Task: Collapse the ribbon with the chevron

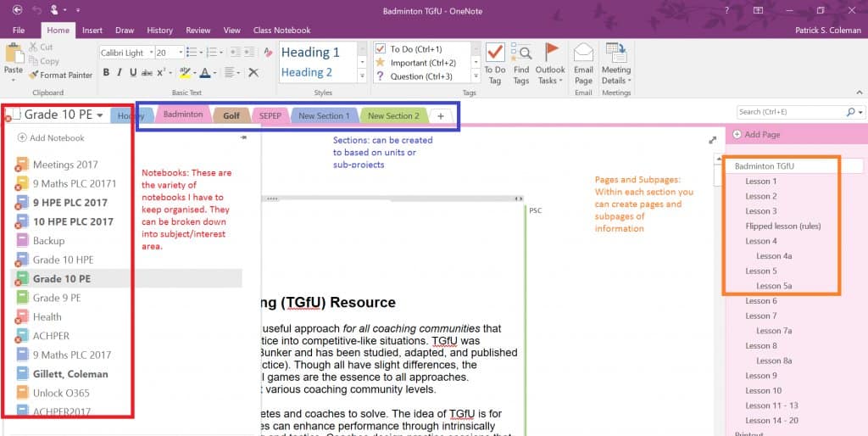Action: [x=860, y=92]
